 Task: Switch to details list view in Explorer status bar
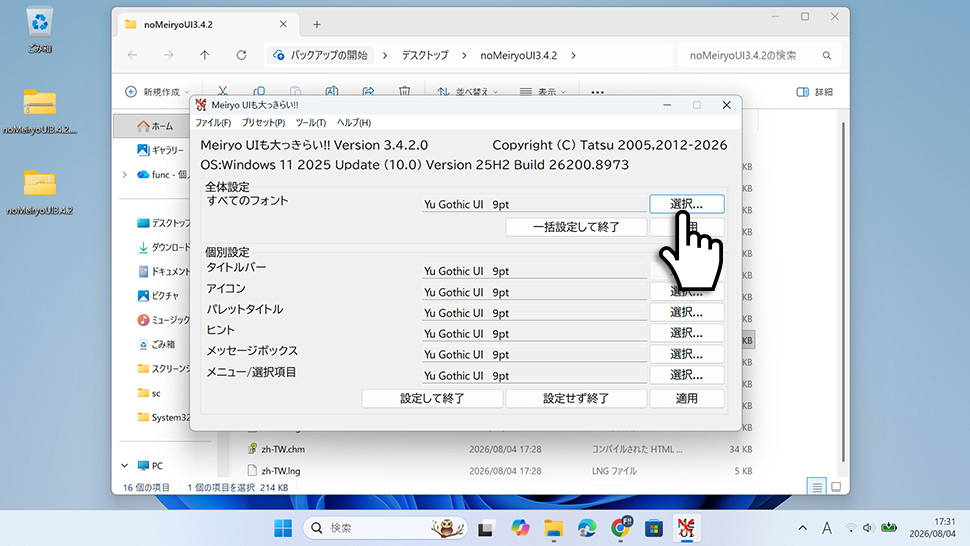click(x=817, y=487)
